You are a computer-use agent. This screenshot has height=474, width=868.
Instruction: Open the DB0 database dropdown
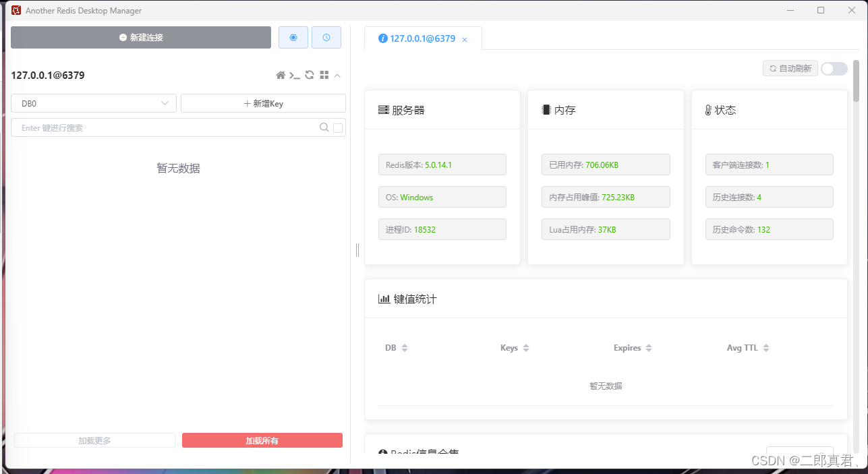[94, 103]
